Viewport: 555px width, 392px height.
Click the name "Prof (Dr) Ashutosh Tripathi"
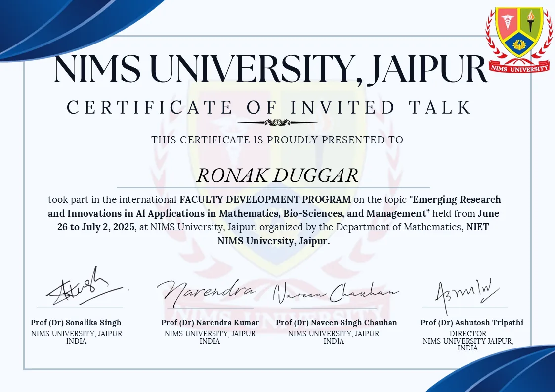[471, 323]
